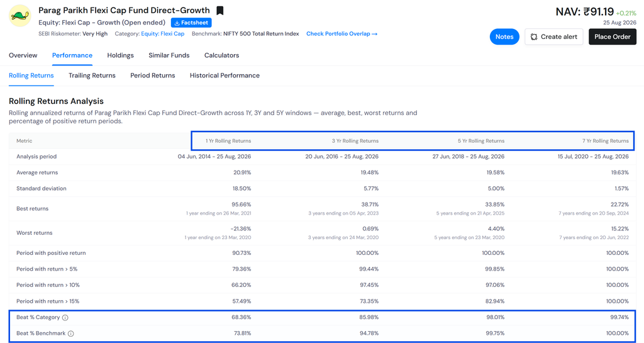Open Similar Funds tab
Viewport: 644px width, 343px height.
pyautogui.click(x=169, y=55)
